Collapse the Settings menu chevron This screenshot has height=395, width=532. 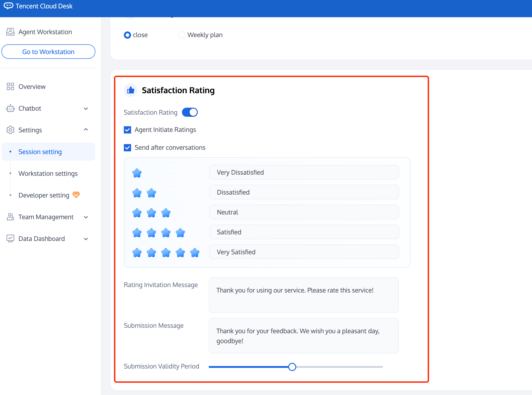86,130
